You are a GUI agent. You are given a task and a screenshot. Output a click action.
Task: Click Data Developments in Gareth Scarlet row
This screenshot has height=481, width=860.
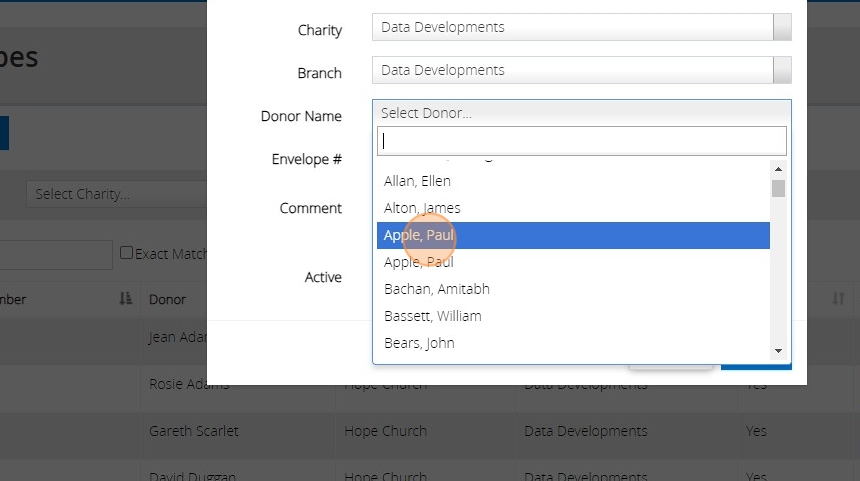click(586, 431)
